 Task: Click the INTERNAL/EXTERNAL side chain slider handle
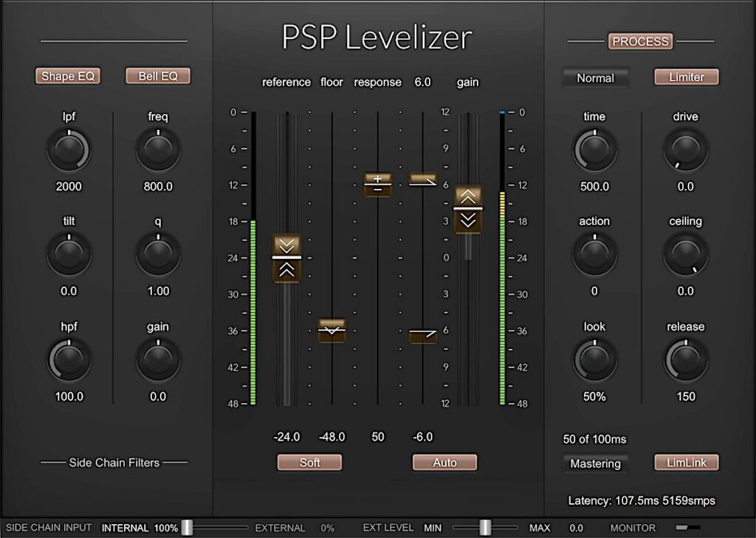[x=187, y=528]
